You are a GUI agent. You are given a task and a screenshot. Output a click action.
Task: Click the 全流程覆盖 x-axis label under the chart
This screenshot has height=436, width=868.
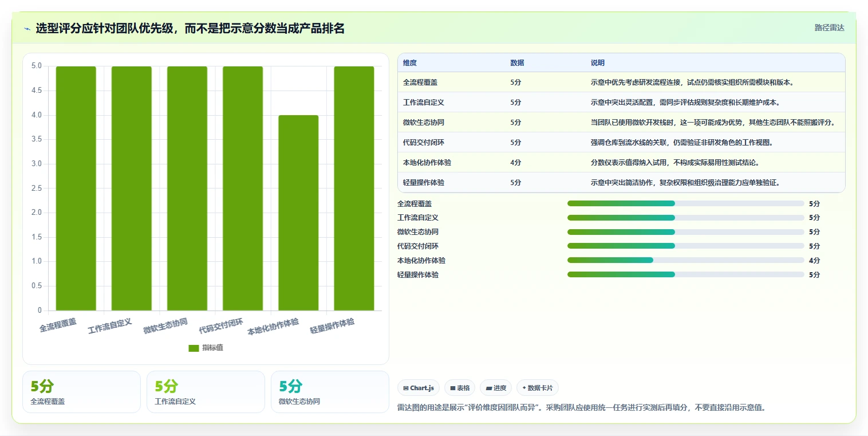[x=58, y=325]
